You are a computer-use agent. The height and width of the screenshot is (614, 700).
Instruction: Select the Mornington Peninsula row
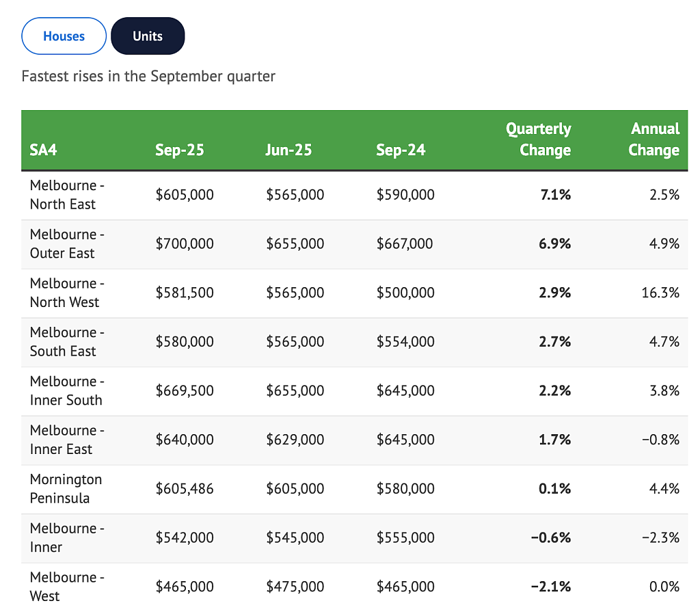click(x=355, y=490)
